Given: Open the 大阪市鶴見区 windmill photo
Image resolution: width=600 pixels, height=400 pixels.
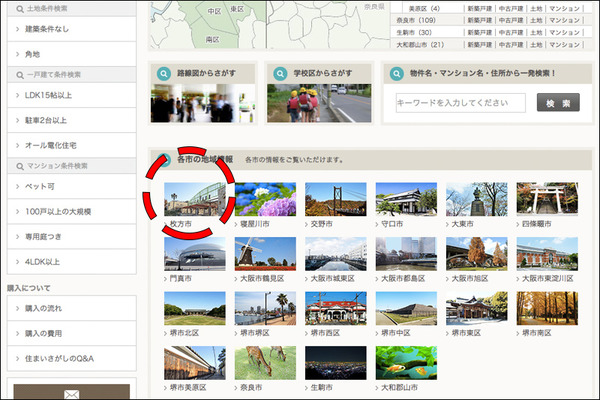Looking at the screenshot, I should [265, 255].
